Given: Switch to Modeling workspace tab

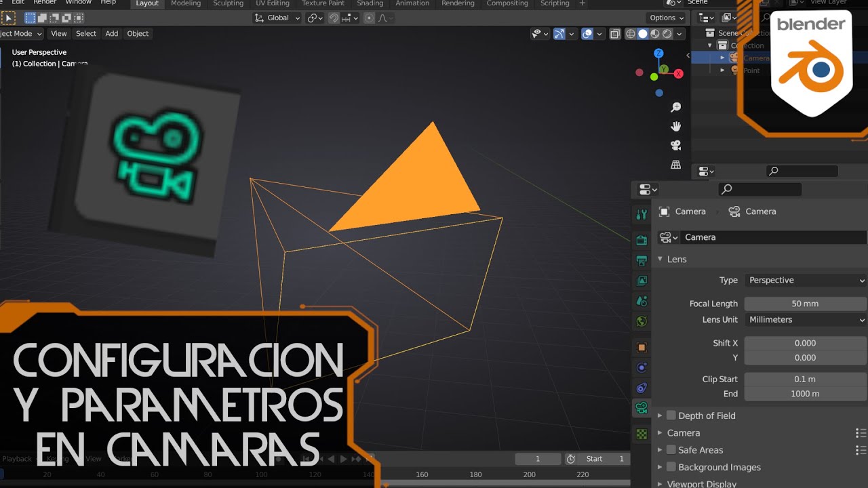Looking at the screenshot, I should pos(186,3).
